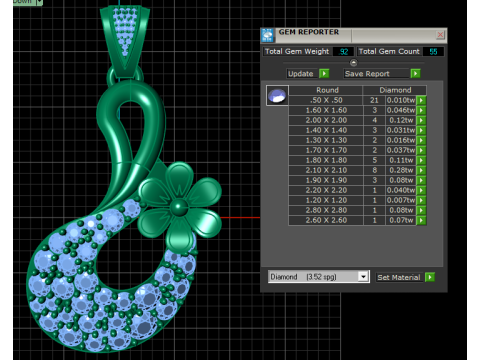Click the 0.11tw weight cell
This screenshot has height=360, width=480.
tap(401, 160)
